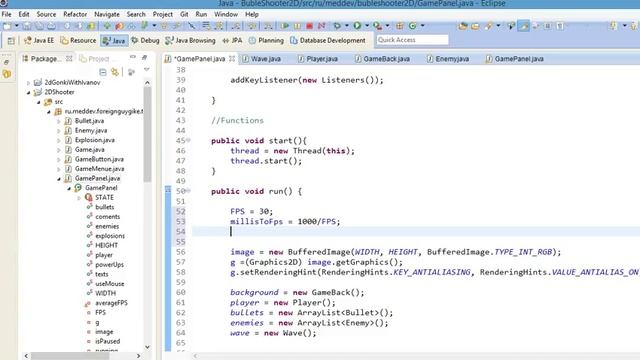Collapse the run() method fold marker
This screenshot has width=640, height=360.
(188, 191)
